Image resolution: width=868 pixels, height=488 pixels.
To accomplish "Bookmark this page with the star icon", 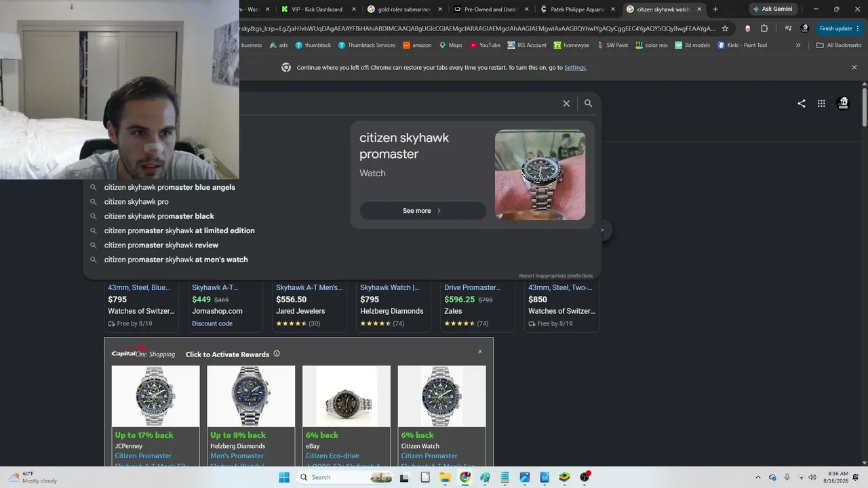I will 725,28.
